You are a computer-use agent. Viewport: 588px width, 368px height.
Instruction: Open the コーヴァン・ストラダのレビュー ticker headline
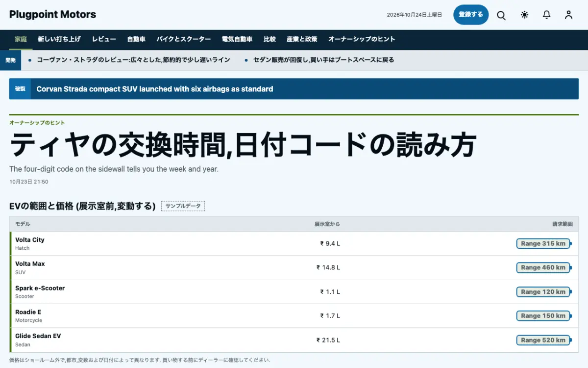point(133,60)
